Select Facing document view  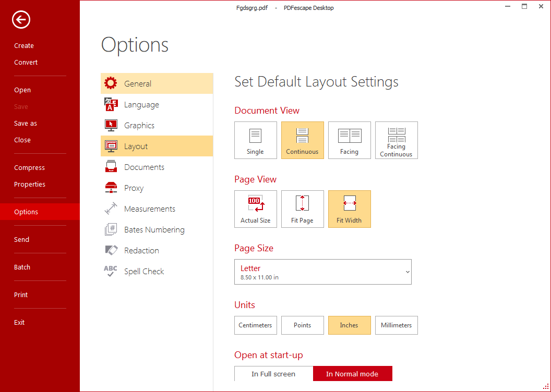click(349, 140)
